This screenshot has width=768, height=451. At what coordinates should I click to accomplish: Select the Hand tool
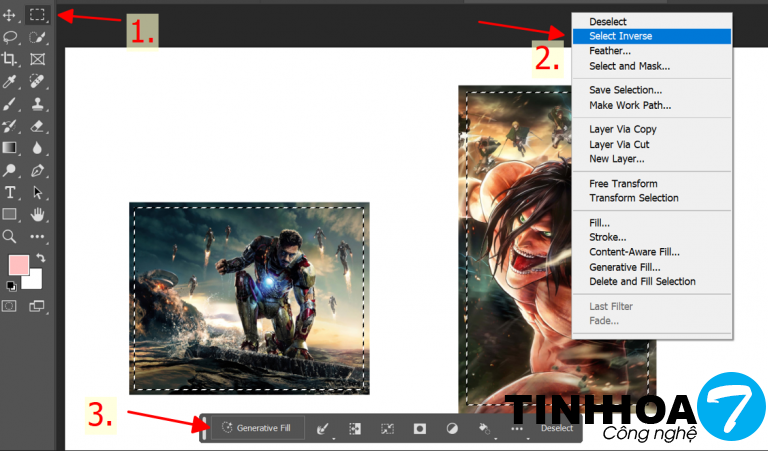[38, 214]
